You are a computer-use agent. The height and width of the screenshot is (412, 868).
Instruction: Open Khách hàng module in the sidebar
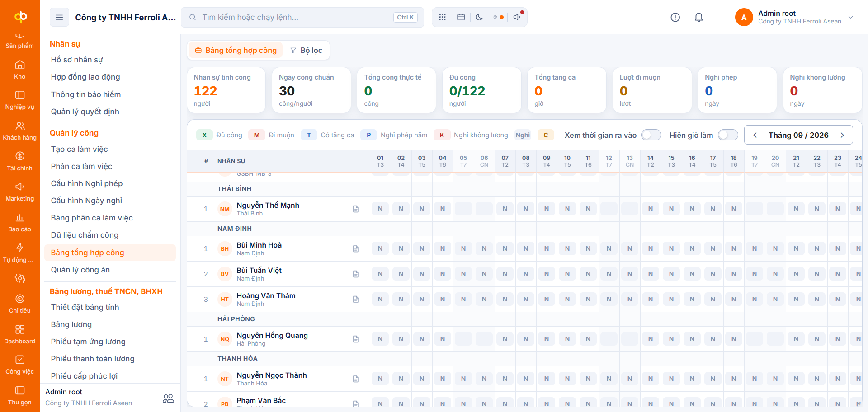pos(20,131)
